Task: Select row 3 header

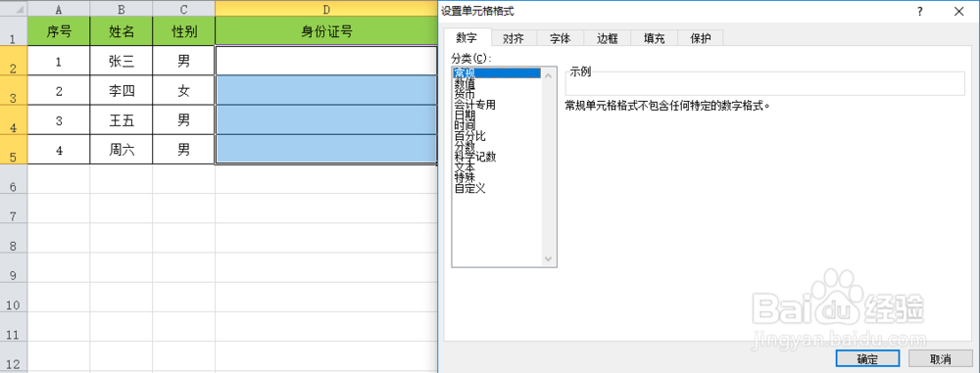Action: coord(13,91)
